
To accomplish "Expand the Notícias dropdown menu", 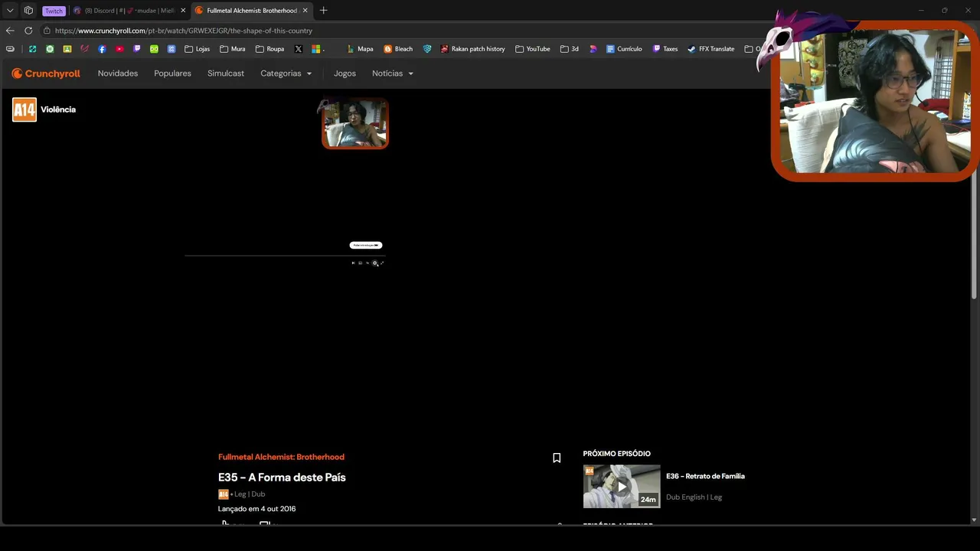I will pyautogui.click(x=393, y=73).
